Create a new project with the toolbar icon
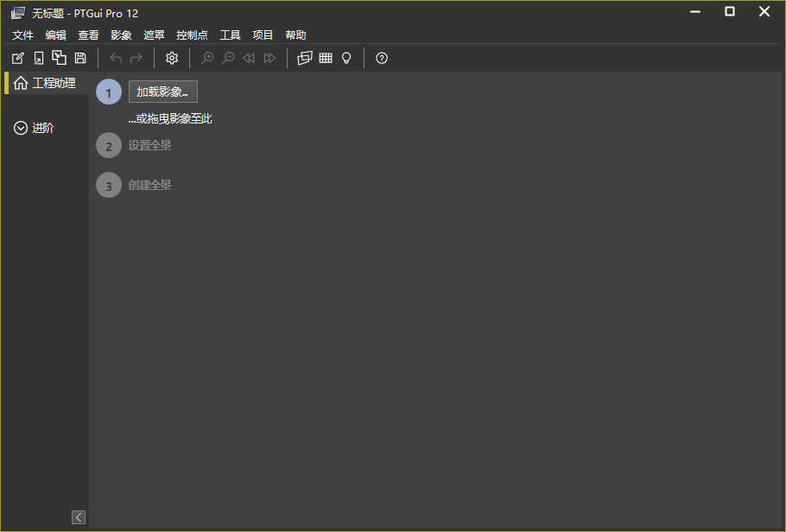Image resolution: width=786 pixels, height=532 pixels. [17, 58]
